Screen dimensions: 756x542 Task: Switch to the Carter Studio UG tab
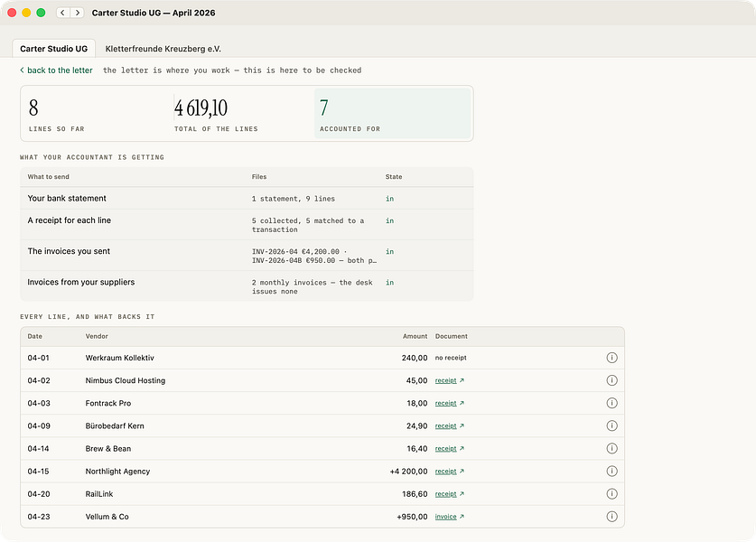click(54, 49)
